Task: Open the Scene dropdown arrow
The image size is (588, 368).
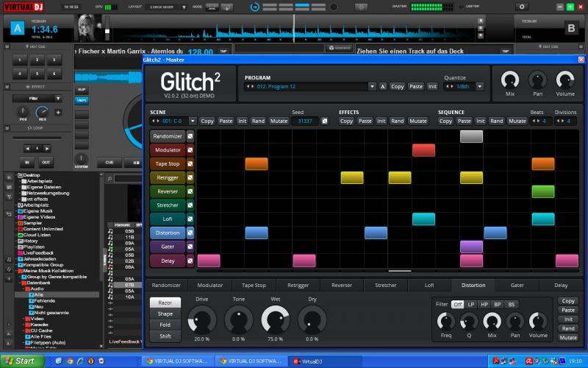Action: [193, 121]
